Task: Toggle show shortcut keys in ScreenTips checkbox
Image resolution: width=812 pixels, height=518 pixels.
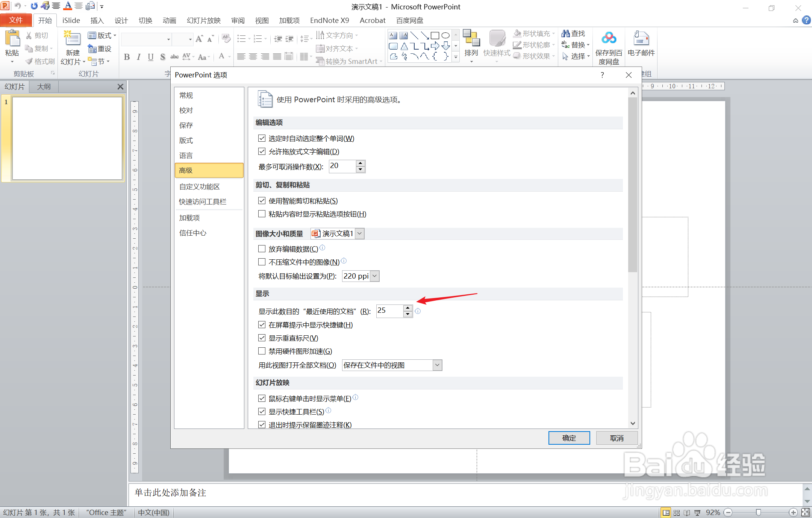Action: 262,325
